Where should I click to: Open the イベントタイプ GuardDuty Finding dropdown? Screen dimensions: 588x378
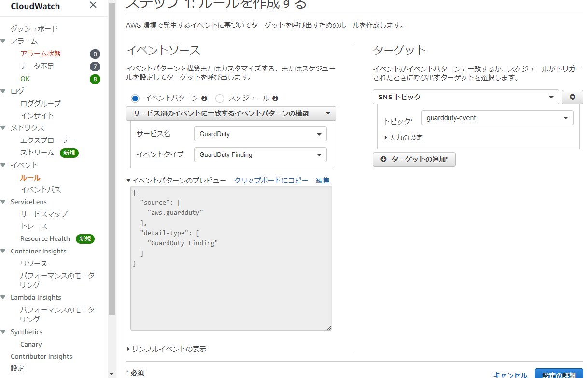point(260,155)
